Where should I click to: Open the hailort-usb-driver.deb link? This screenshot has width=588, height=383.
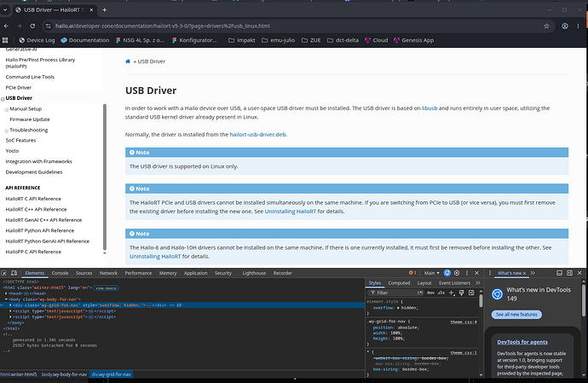(x=257, y=135)
